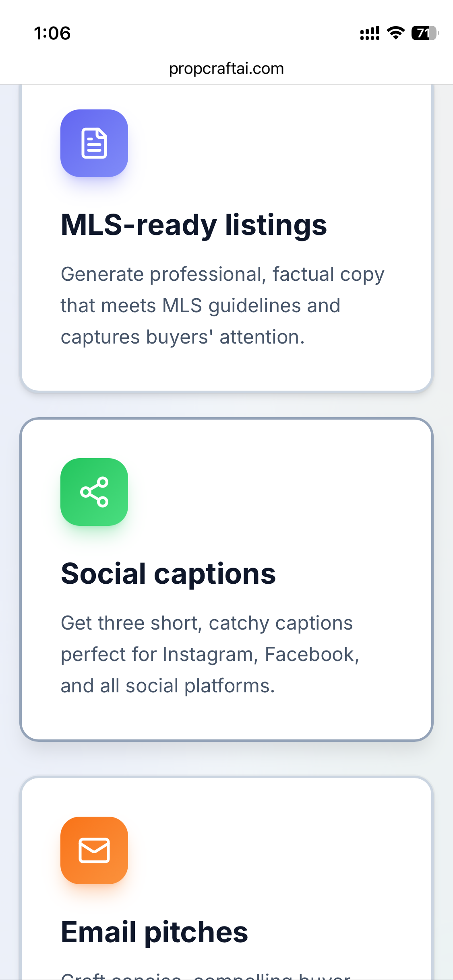Select the MLS-ready listings heading
This screenshot has width=453, height=980.
(x=194, y=225)
